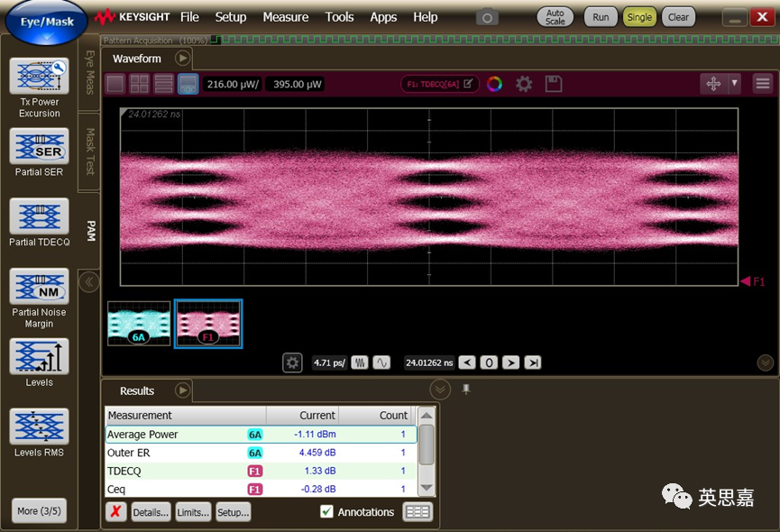This screenshot has height=532, width=780.
Task: Open the color grade wheel settings
Action: click(x=494, y=84)
